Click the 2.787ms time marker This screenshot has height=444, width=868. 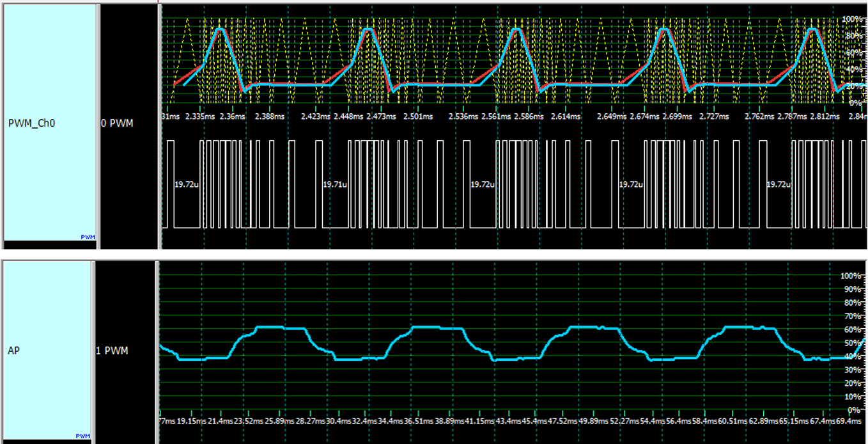[x=792, y=116]
